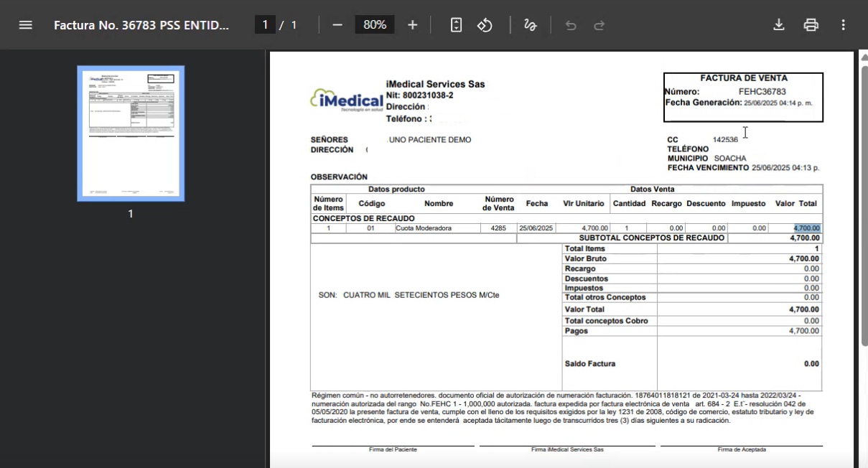The image size is (868, 468).
Task: Open the three-dot more actions menu
Action: pyautogui.click(x=843, y=24)
